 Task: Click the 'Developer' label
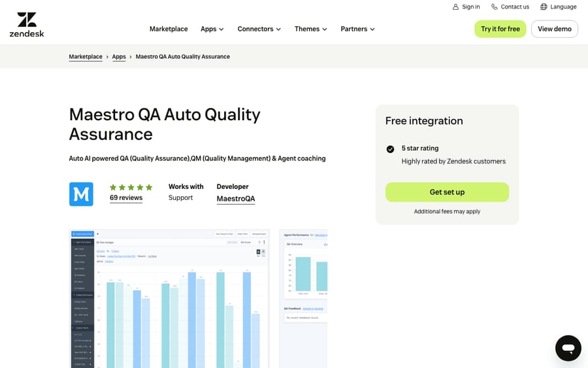pos(233,186)
